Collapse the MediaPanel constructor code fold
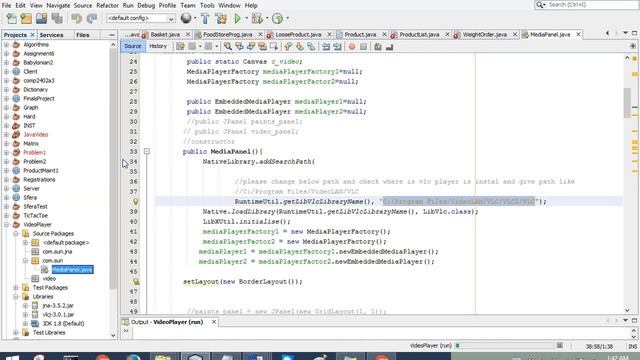The width and height of the screenshot is (640, 360). [x=147, y=151]
